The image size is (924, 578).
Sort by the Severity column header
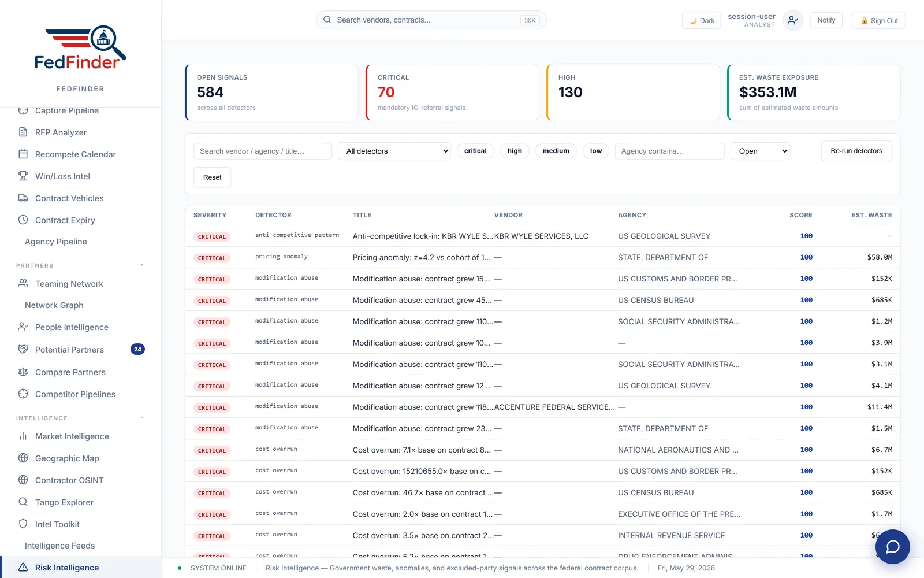(x=210, y=215)
